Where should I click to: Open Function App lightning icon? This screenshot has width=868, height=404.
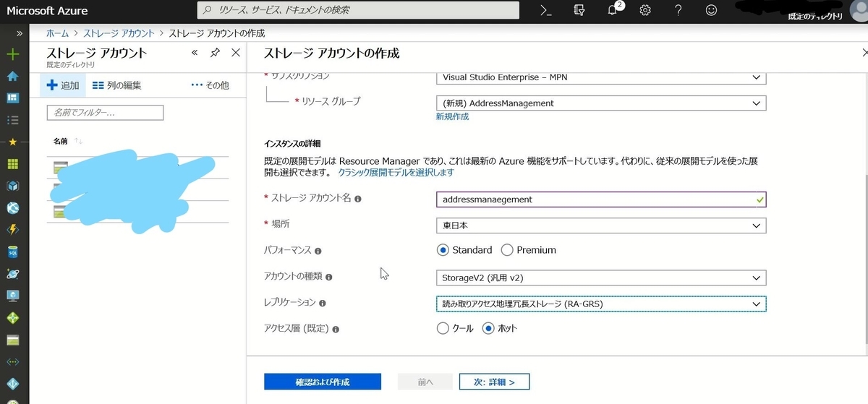coord(12,230)
